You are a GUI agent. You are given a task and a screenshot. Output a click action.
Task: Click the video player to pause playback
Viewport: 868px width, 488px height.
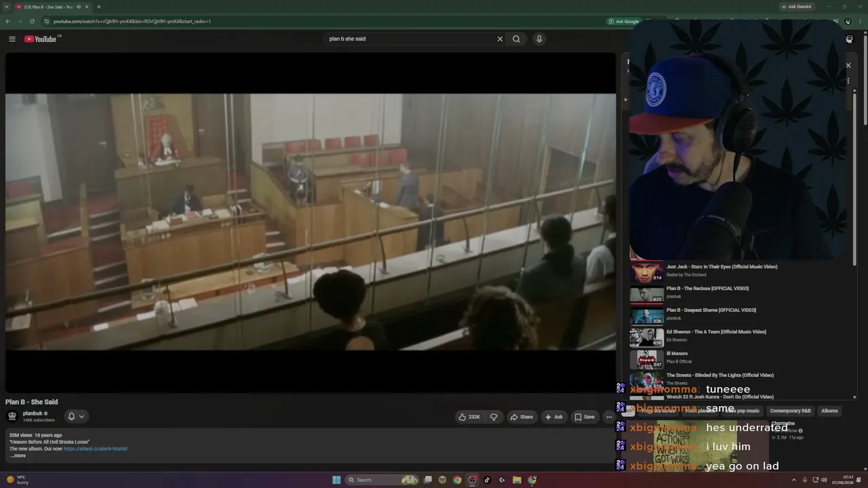click(x=311, y=222)
